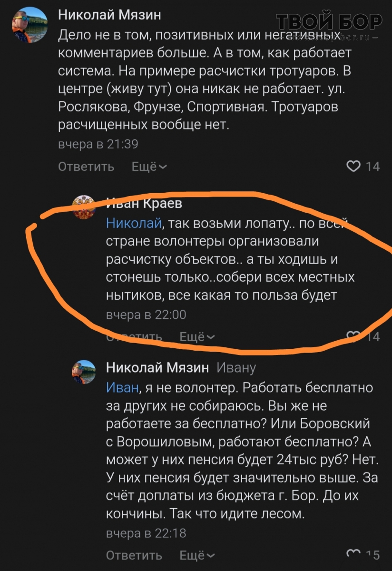392x571 pixels.
Task: Click the timestamp вчера в 21:39
Action: [98, 144]
